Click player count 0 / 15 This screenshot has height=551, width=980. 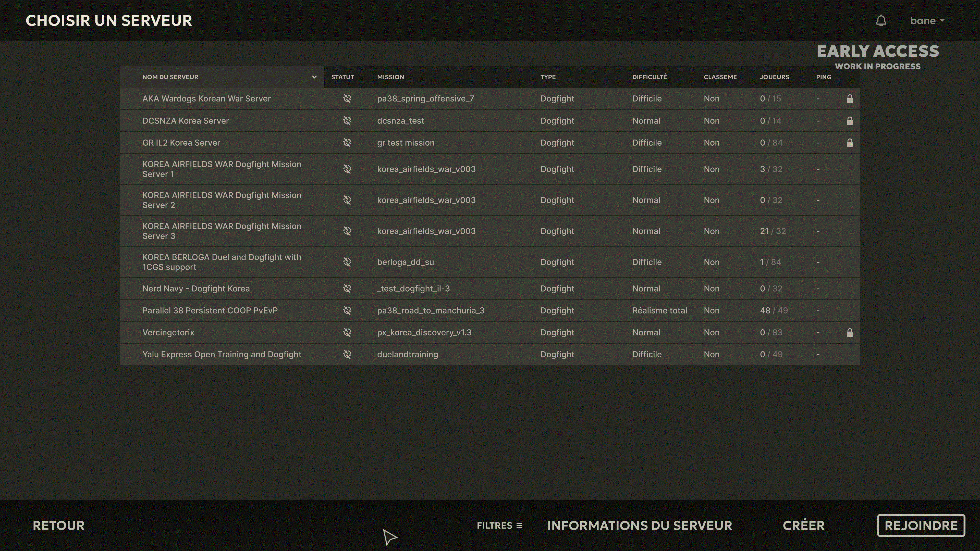coord(770,98)
